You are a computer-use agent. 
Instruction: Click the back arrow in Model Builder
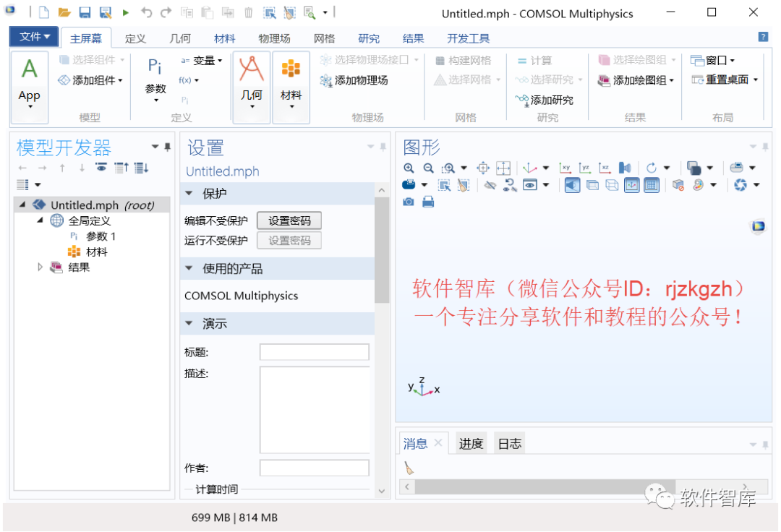tap(22, 168)
